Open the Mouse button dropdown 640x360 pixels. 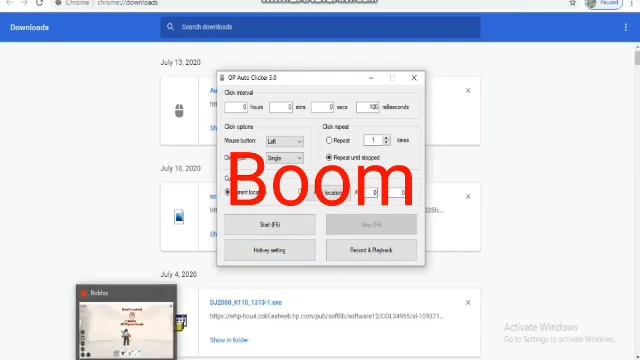[284, 141]
